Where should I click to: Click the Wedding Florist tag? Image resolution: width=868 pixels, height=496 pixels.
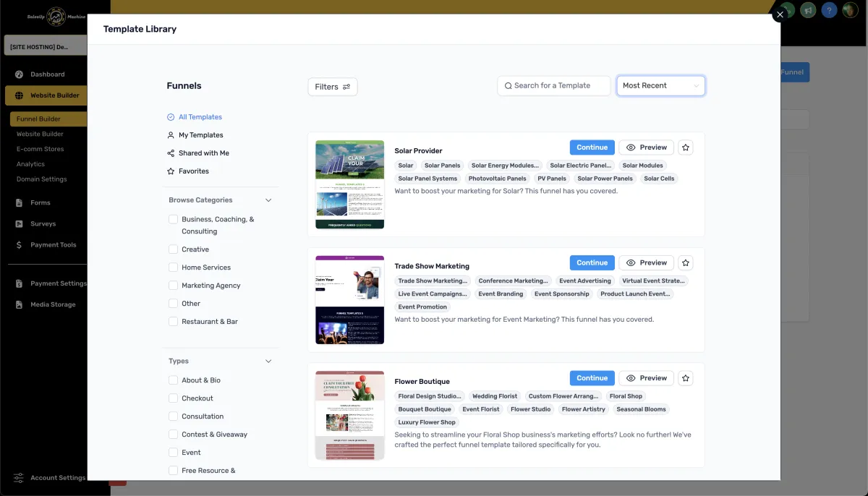coord(495,396)
